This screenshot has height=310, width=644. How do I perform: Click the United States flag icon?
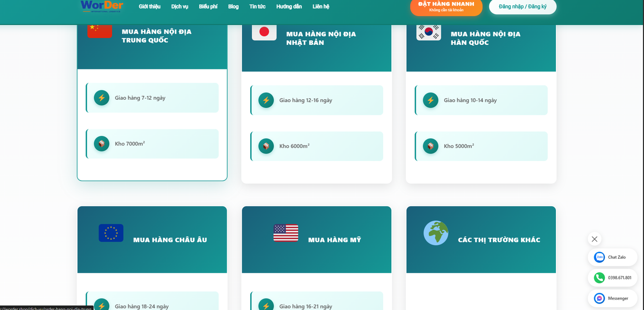[x=285, y=233]
